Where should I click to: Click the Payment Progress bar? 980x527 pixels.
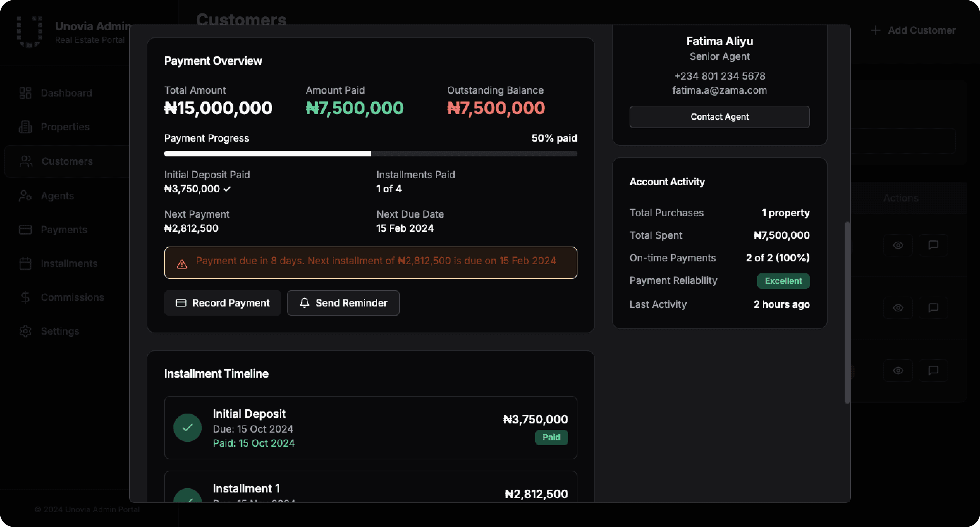(370, 154)
